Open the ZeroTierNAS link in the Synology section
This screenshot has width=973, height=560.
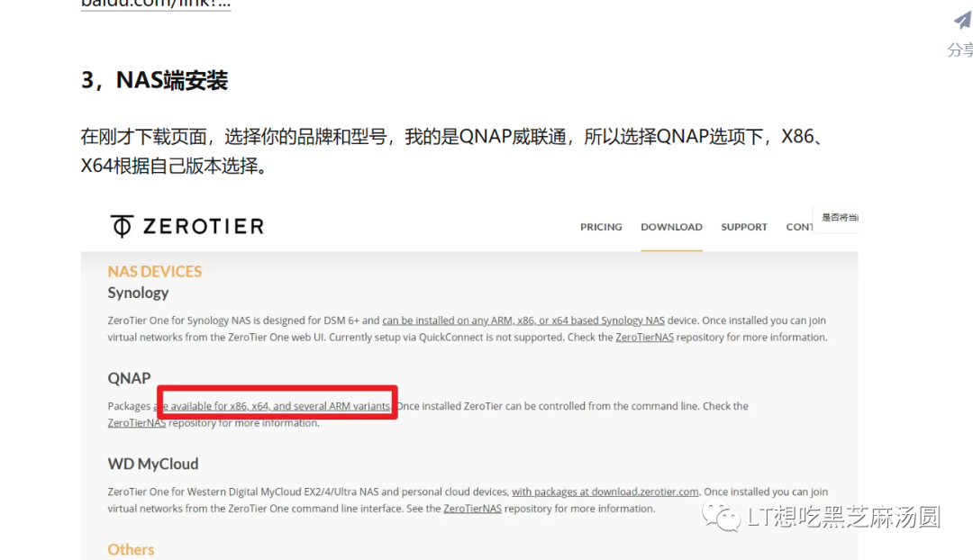point(644,338)
